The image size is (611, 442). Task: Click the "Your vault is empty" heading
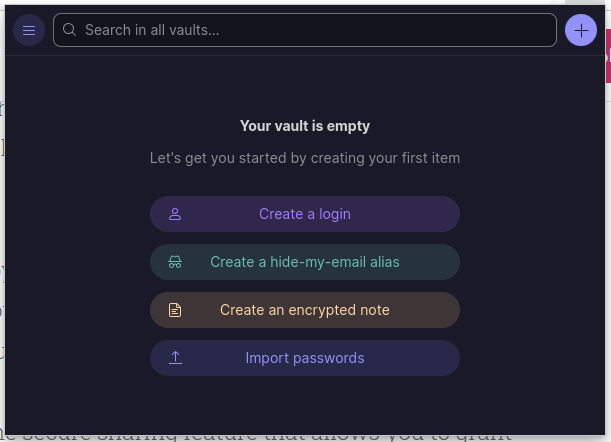click(304, 126)
